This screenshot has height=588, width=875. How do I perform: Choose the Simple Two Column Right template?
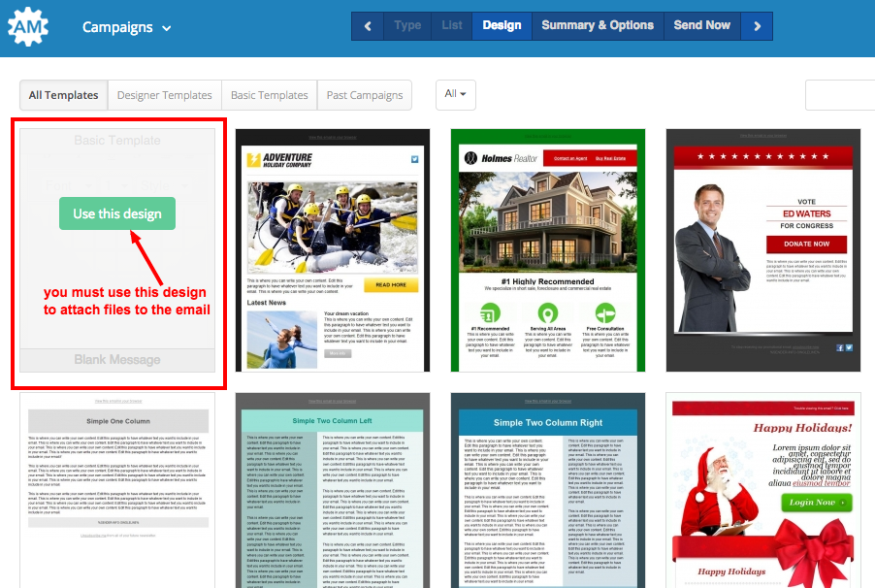(x=548, y=490)
